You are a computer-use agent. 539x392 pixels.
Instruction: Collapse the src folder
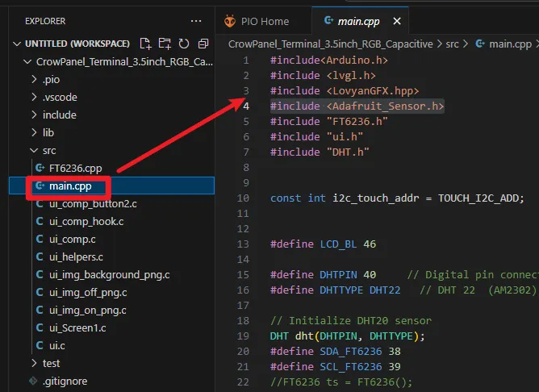click(49, 150)
